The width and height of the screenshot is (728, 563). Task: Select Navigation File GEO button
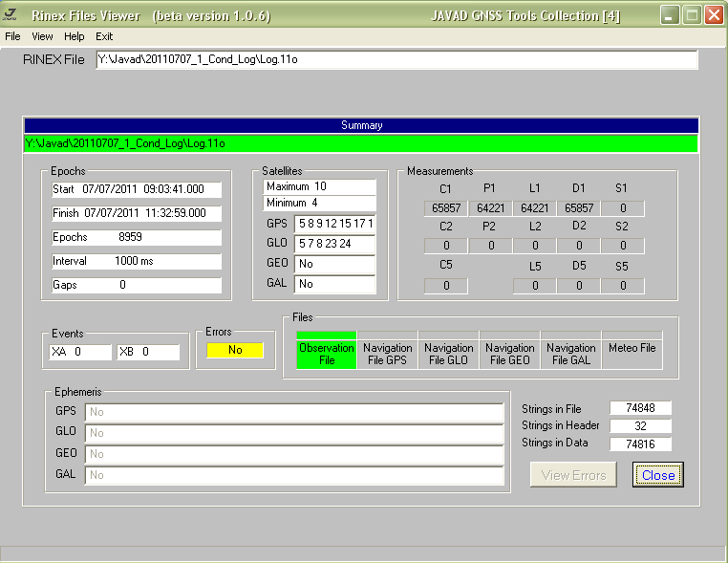(x=510, y=354)
